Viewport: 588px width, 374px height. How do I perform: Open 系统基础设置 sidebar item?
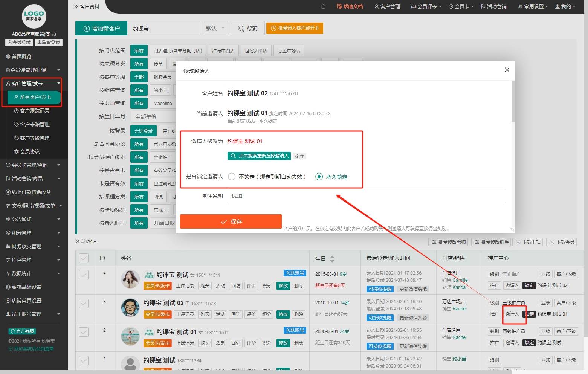[x=24, y=287]
